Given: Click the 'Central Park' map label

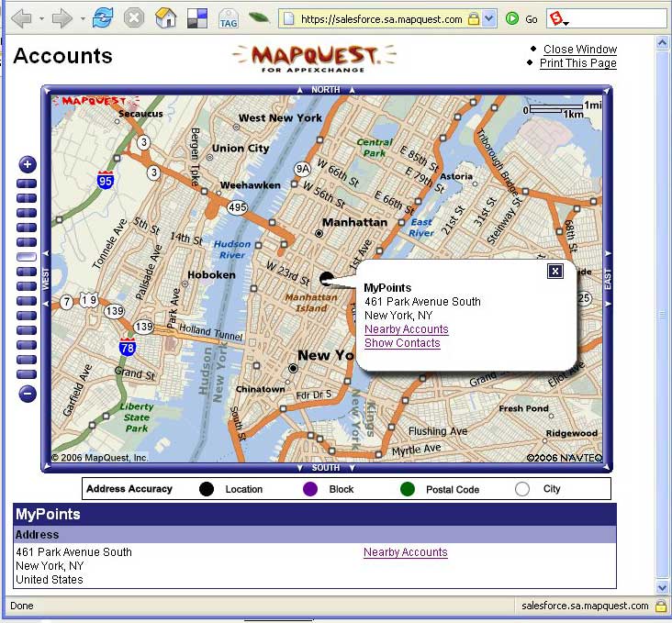Looking at the screenshot, I should tap(375, 148).
